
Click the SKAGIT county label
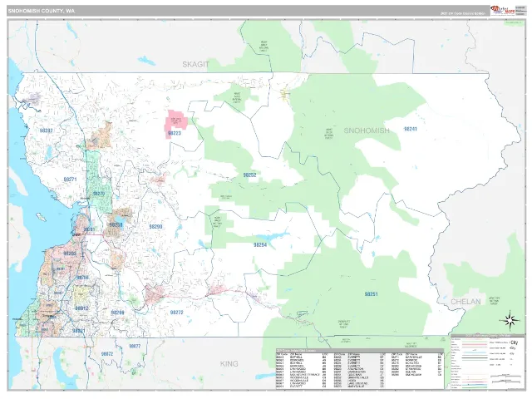[x=196, y=65]
